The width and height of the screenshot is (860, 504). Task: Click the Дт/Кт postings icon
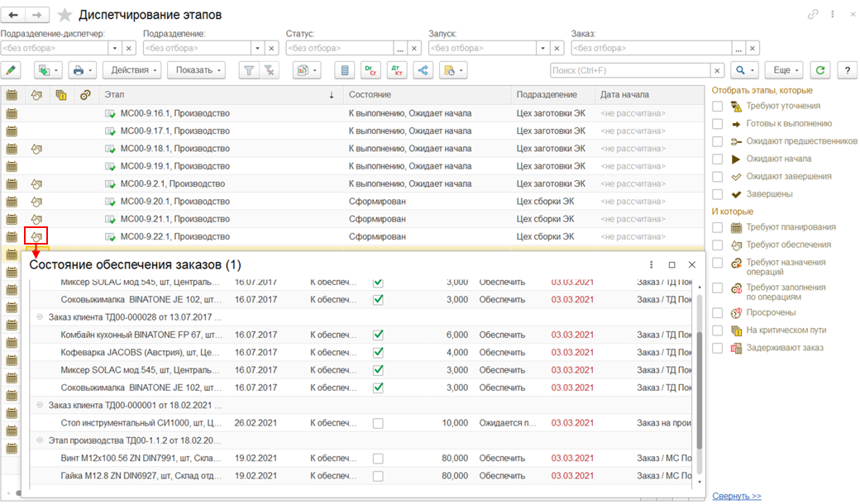click(x=397, y=70)
